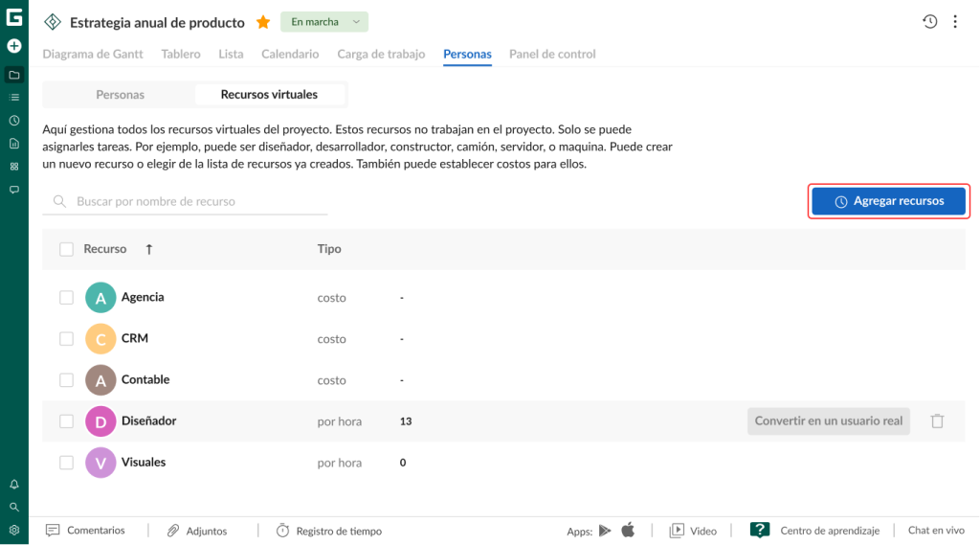Click the plus create icon in sidebar
Screen dimensions: 980x545
tap(13, 46)
